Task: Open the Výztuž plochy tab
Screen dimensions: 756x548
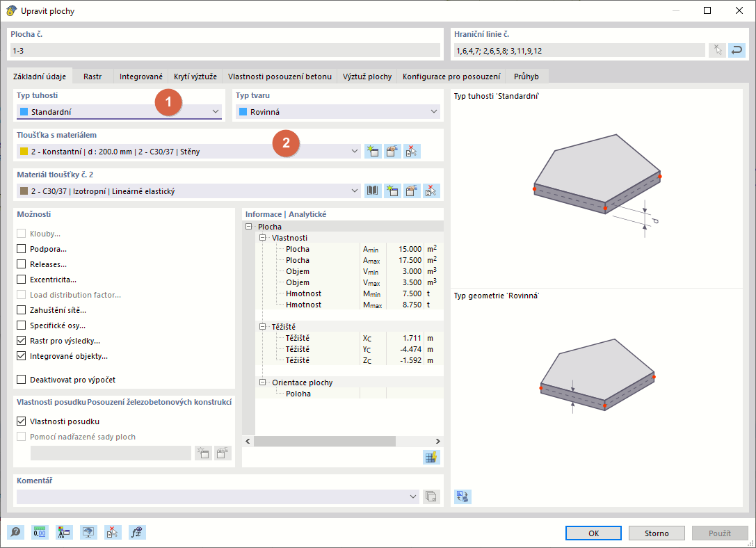Action: tap(367, 76)
